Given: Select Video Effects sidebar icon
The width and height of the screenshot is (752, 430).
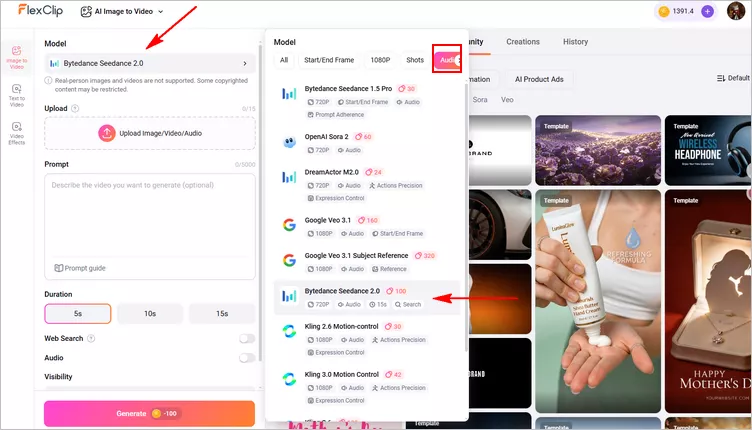Looking at the screenshot, I should (17, 133).
